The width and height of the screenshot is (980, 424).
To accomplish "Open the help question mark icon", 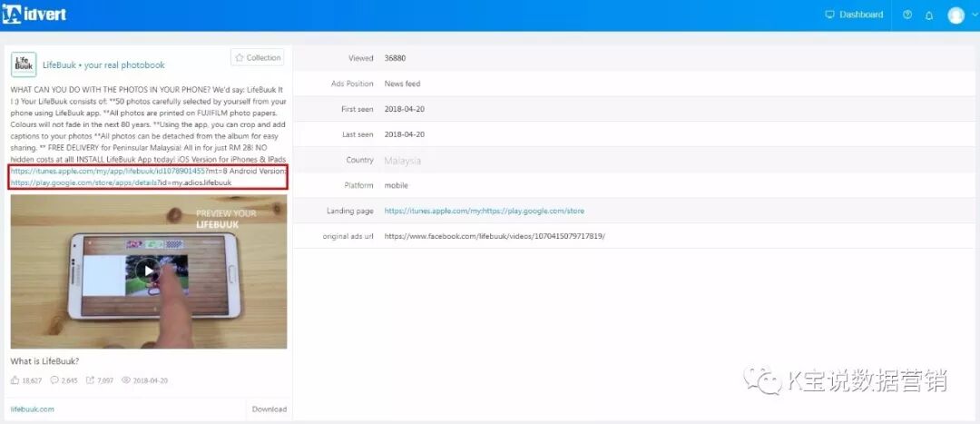I will [907, 15].
